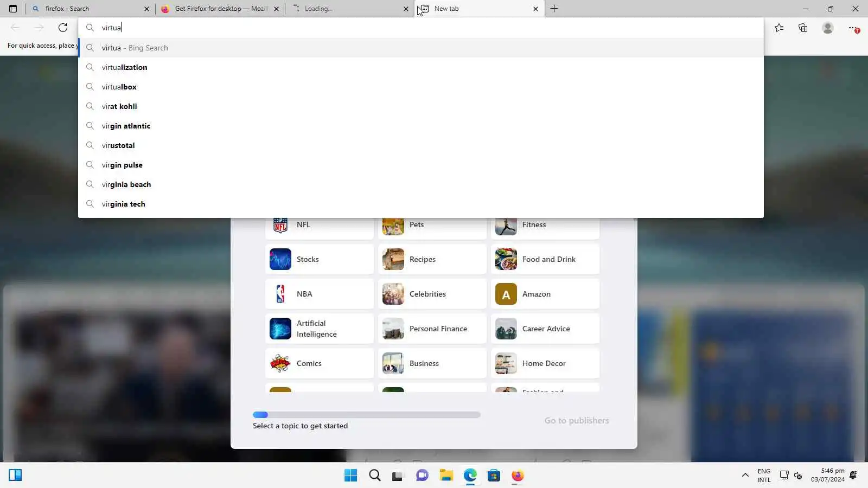Image resolution: width=868 pixels, height=488 pixels.
Task: Show hidden system tray icons chevron
Action: (x=745, y=476)
